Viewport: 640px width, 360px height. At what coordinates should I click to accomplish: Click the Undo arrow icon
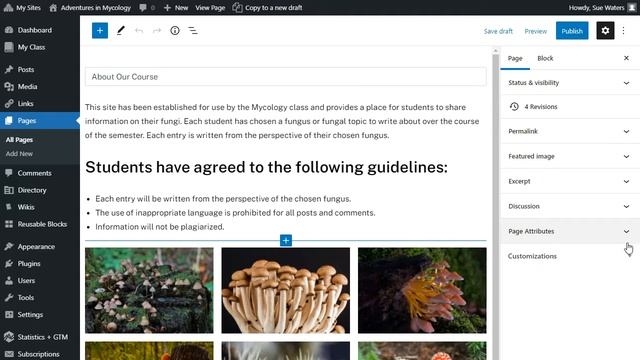click(139, 31)
